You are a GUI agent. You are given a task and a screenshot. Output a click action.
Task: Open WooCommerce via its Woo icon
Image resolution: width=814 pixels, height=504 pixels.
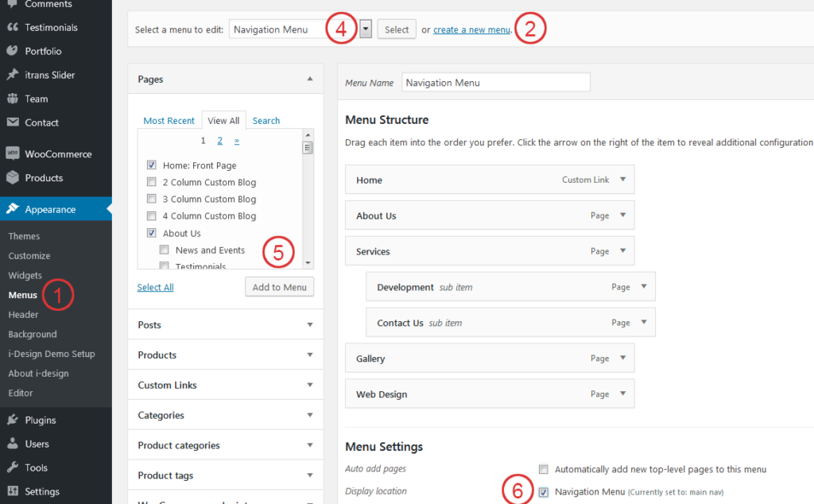click(13, 154)
